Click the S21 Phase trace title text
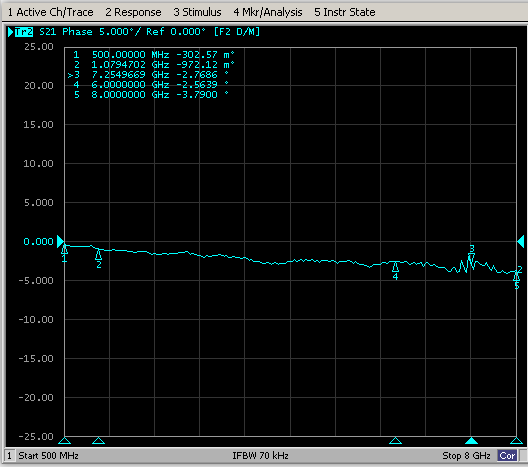Image resolution: width=528 pixels, height=467 pixels. 66,32
